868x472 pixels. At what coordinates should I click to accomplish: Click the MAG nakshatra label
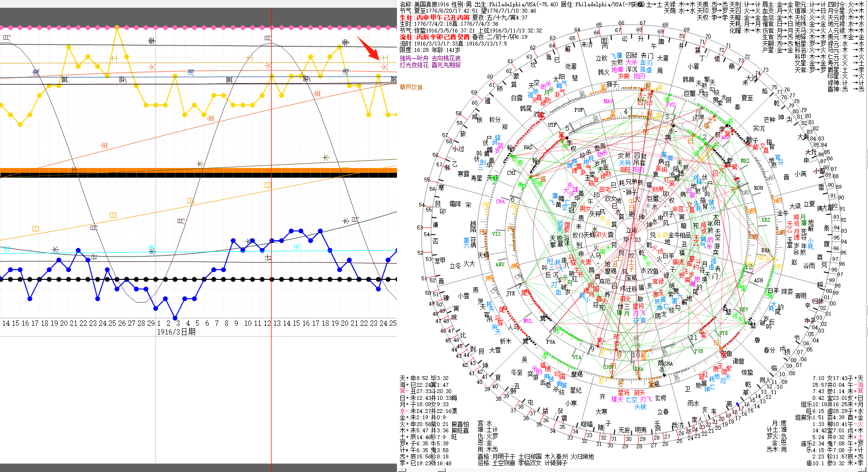[x=608, y=101]
